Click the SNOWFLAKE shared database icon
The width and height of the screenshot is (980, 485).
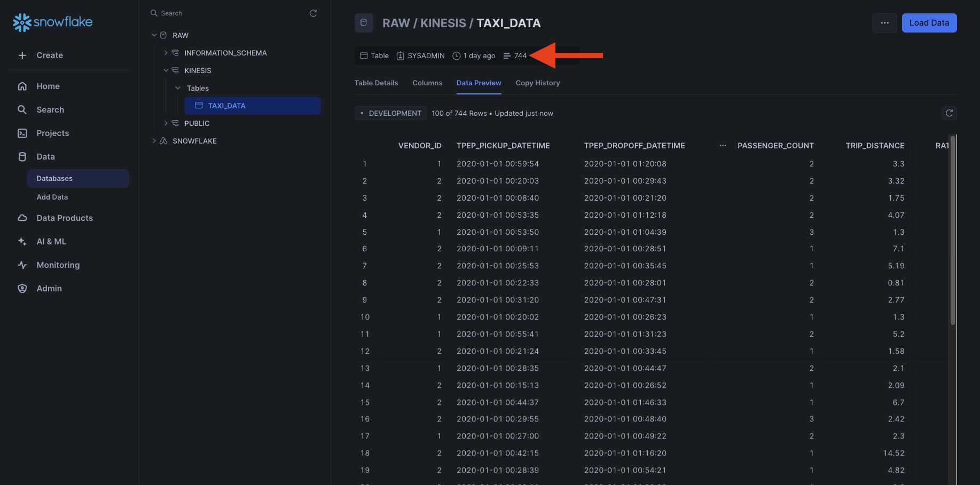coord(163,141)
